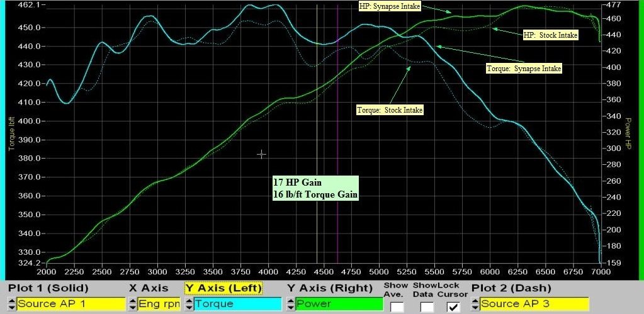Enable the Show Ave. checkbox

[x=397, y=307]
